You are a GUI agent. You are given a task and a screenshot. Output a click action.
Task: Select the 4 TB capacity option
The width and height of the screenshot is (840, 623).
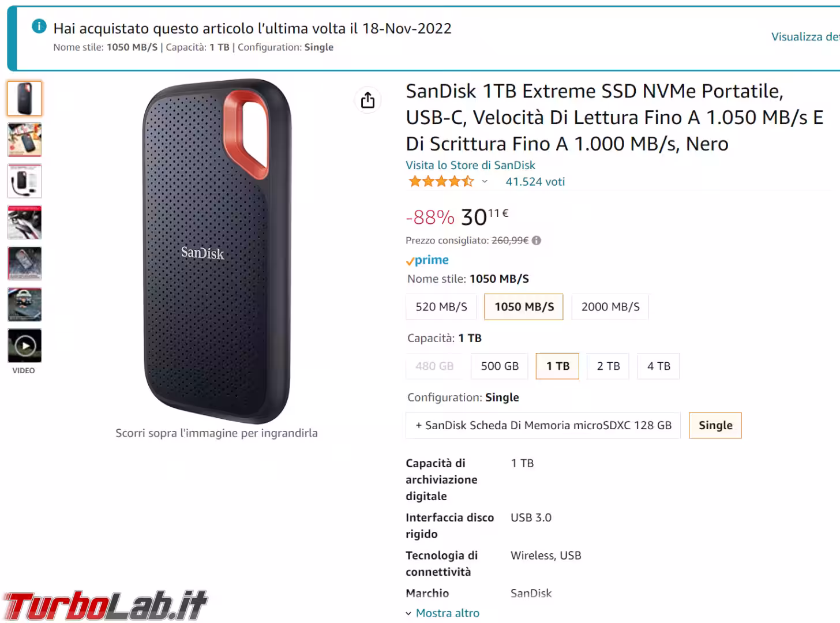[658, 366]
